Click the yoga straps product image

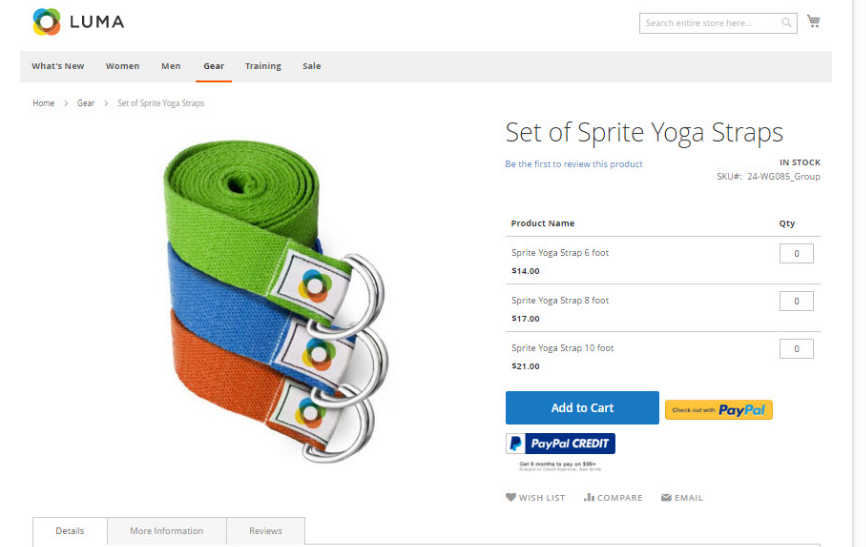click(275, 301)
